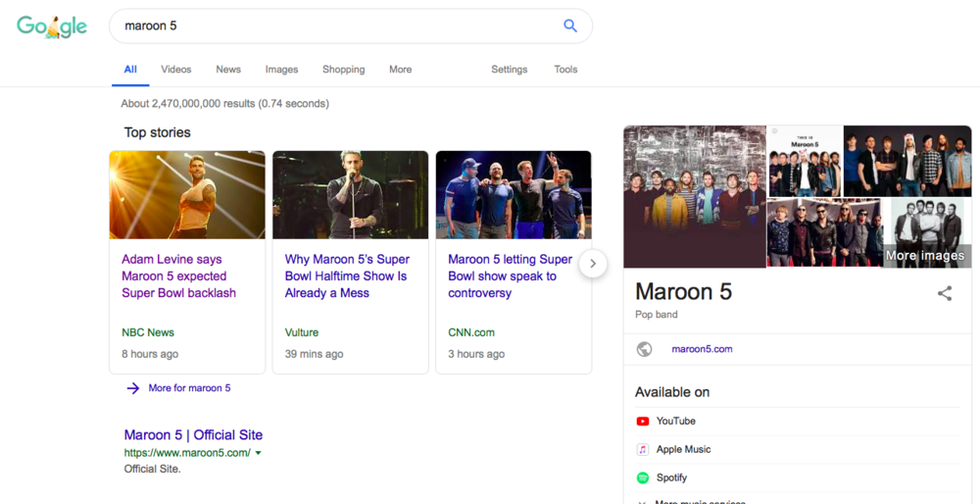Click the globe icon beside maroon5.com
Image resolution: width=980 pixels, height=504 pixels.
645,349
